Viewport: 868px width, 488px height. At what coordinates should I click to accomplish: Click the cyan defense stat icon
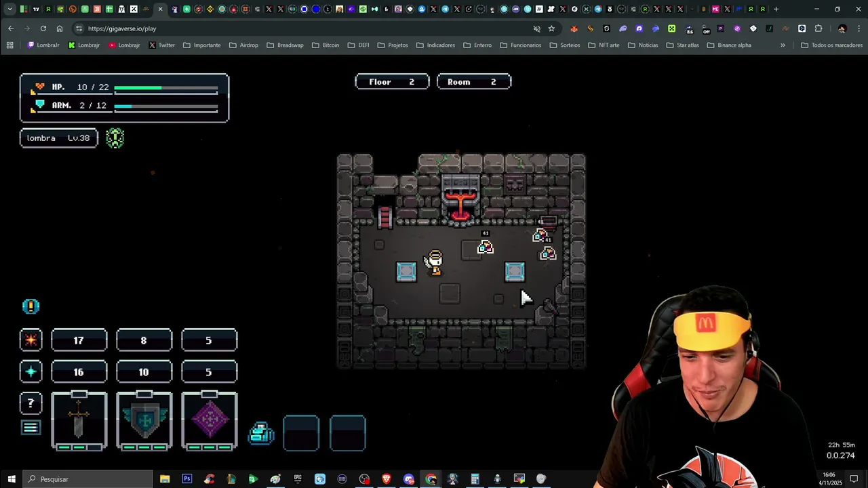coord(31,371)
